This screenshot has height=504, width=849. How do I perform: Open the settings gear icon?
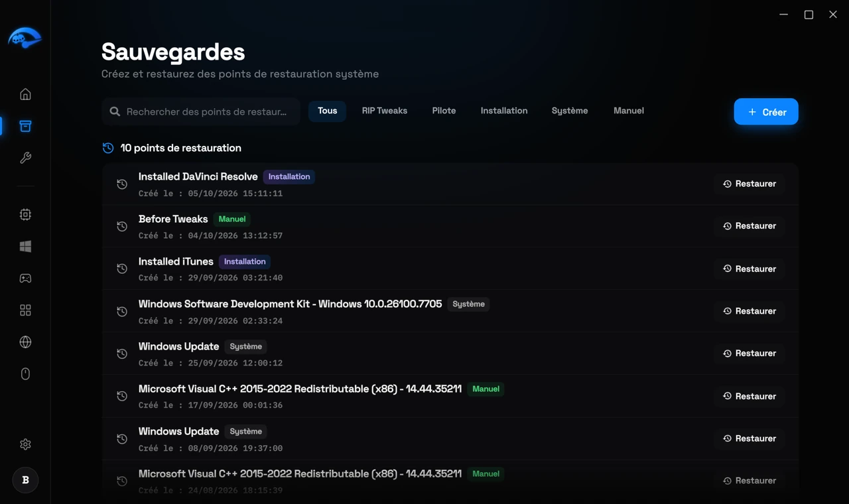(25, 444)
